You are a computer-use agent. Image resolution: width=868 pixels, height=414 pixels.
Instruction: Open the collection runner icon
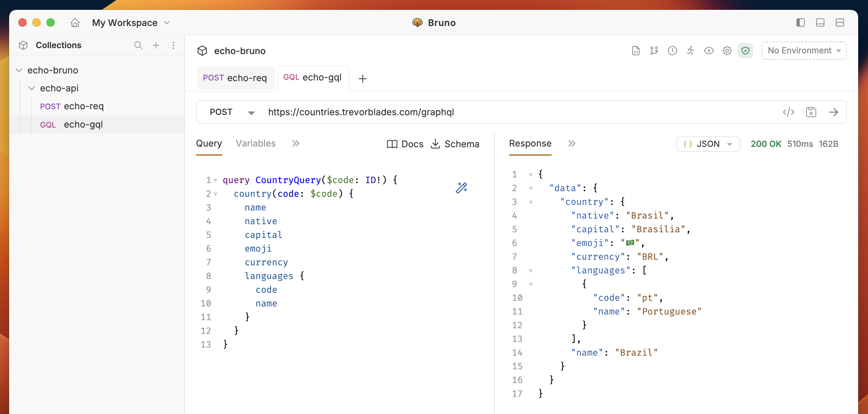[690, 50]
